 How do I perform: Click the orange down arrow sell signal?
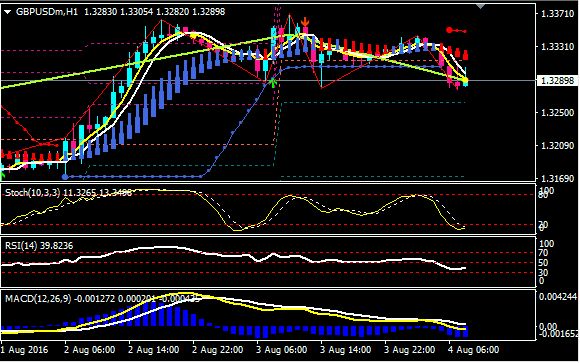point(305,21)
